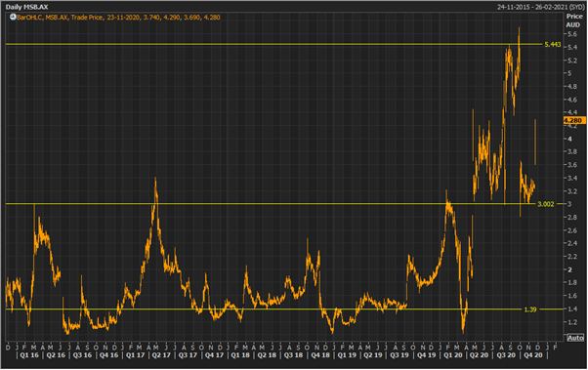Viewport: 588px width, 370px height.
Task: Open the 24-11-2015 to 26-02-2021 date range
Action: 540,7
